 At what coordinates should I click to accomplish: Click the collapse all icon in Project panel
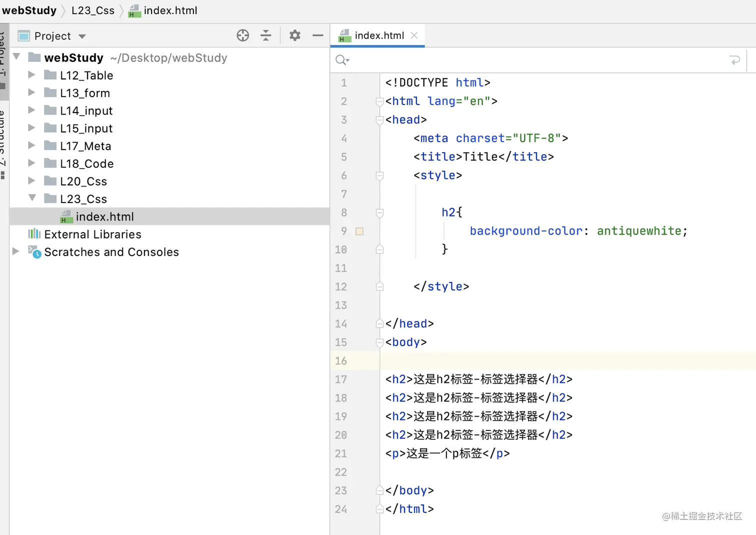266,35
